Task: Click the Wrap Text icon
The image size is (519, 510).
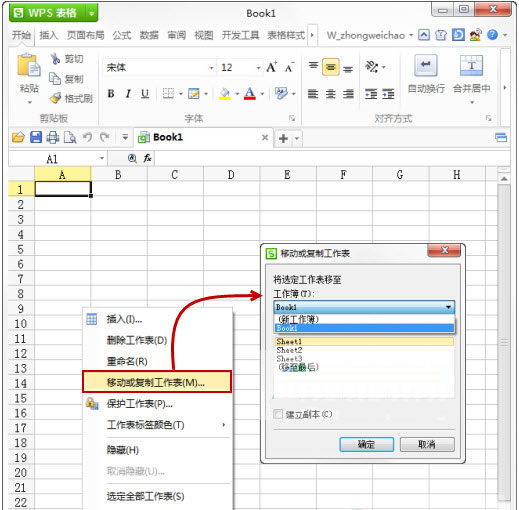Action: tap(426, 66)
